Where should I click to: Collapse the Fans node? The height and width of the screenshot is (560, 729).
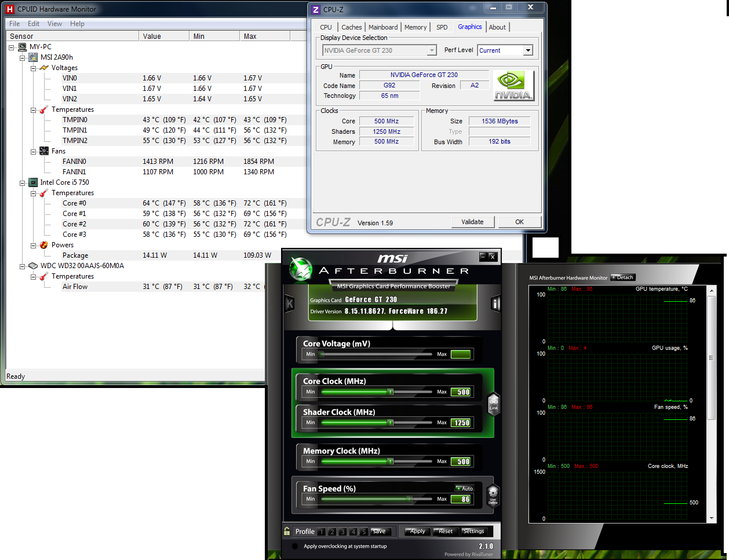tap(33, 151)
